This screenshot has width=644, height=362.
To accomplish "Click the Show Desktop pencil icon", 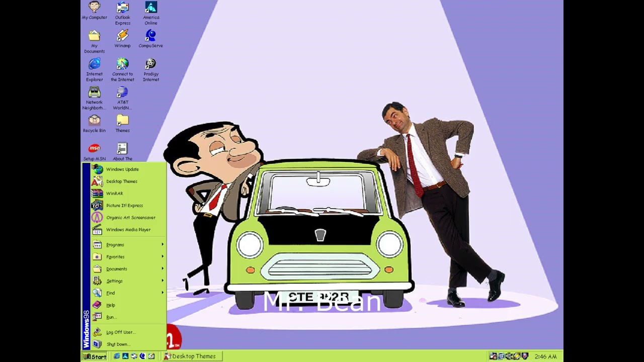I will point(151,356).
